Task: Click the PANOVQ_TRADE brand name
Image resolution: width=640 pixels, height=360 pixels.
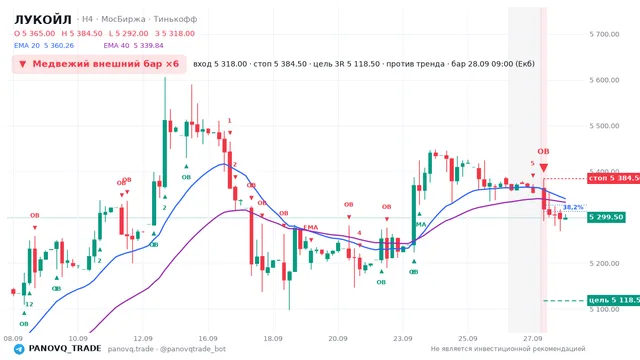Action: [65, 349]
